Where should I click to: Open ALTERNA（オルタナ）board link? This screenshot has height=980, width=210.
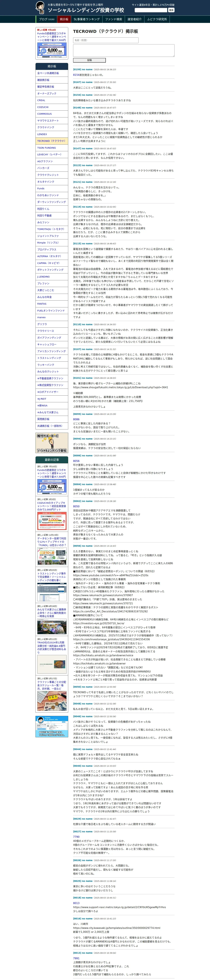[x=52, y=256]
